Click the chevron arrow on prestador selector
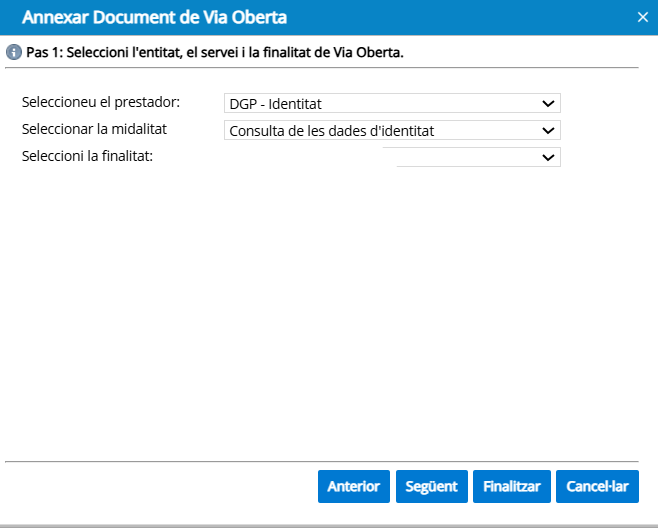 [x=547, y=103]
